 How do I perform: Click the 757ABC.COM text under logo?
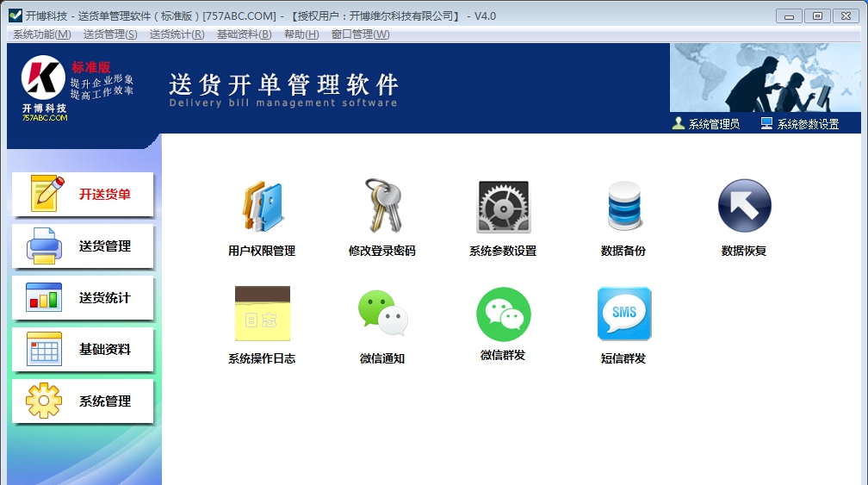point(45,117)
